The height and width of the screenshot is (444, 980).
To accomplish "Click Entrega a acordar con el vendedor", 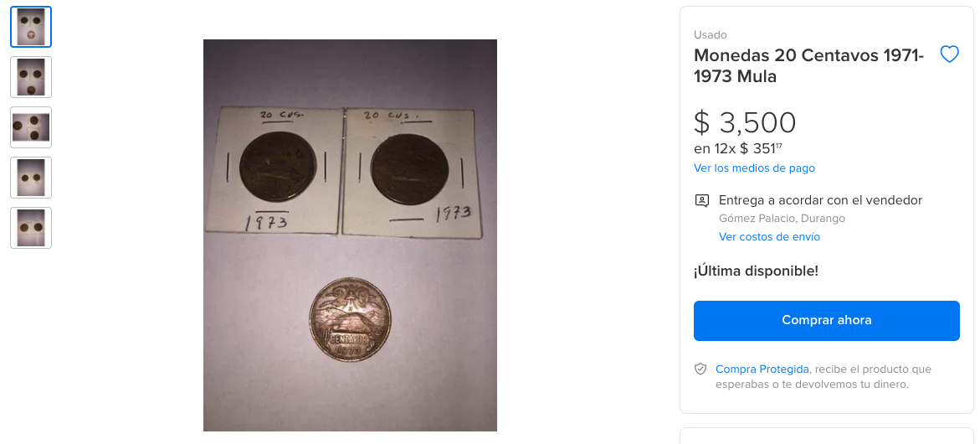I will click(x=821, y=200).
